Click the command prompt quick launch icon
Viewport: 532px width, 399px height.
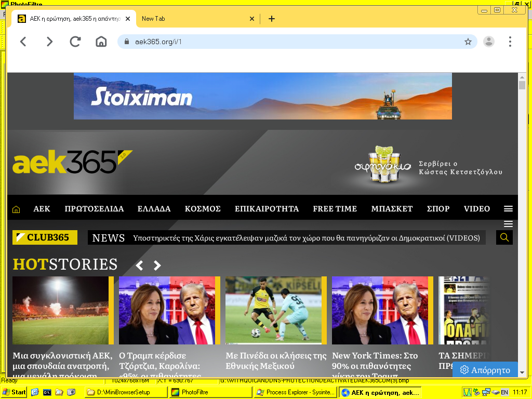pyautogui.click(x=47, y=392)
